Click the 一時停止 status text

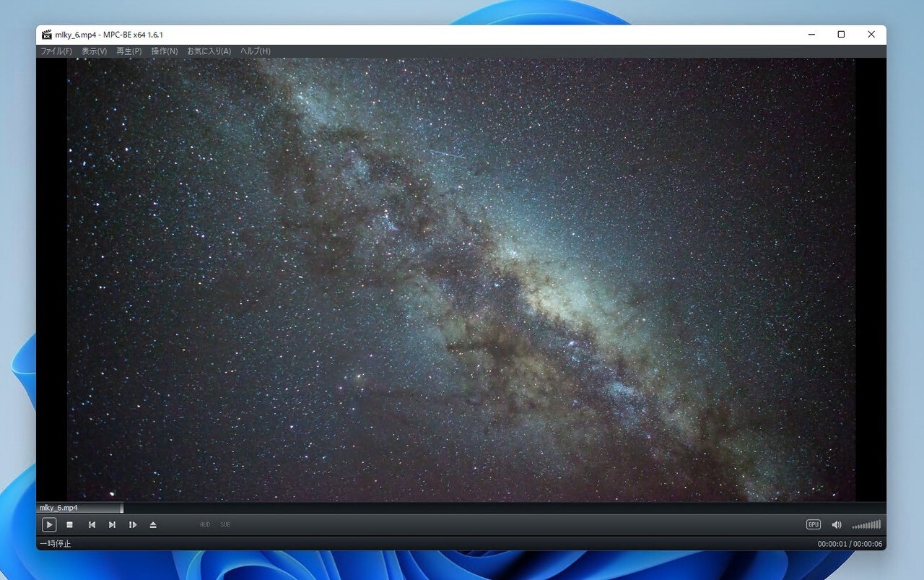click(55, 544)
